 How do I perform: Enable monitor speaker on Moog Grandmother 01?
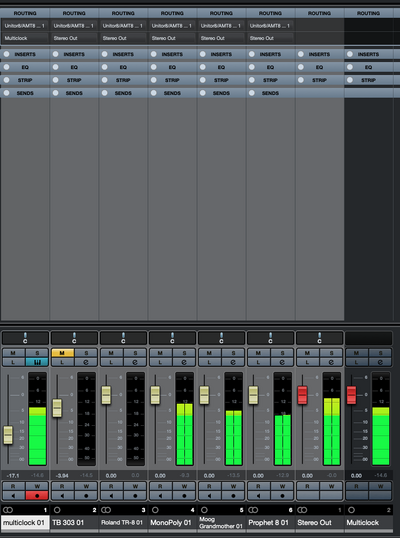tap(209, 495)
